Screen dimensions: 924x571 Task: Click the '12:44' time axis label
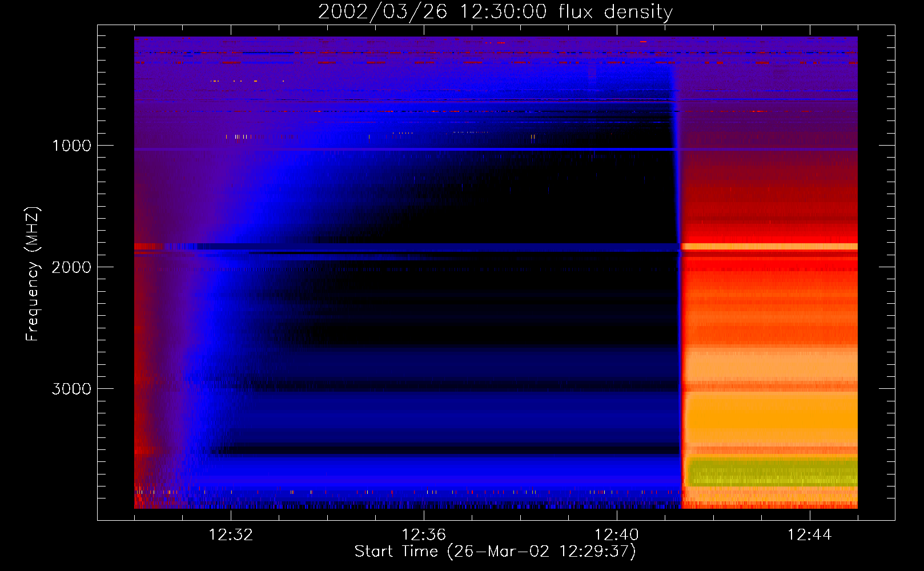click(x=810, y=535)
